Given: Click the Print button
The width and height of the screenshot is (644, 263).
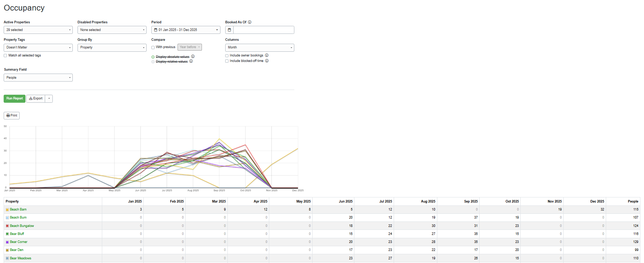Looking at the screenshot, I should click(12, 115).
